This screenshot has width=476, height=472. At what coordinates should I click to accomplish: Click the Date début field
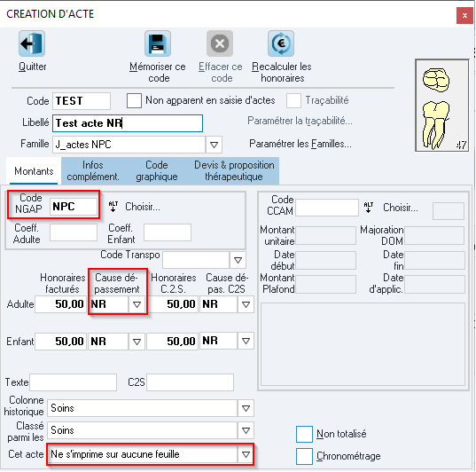325,261
